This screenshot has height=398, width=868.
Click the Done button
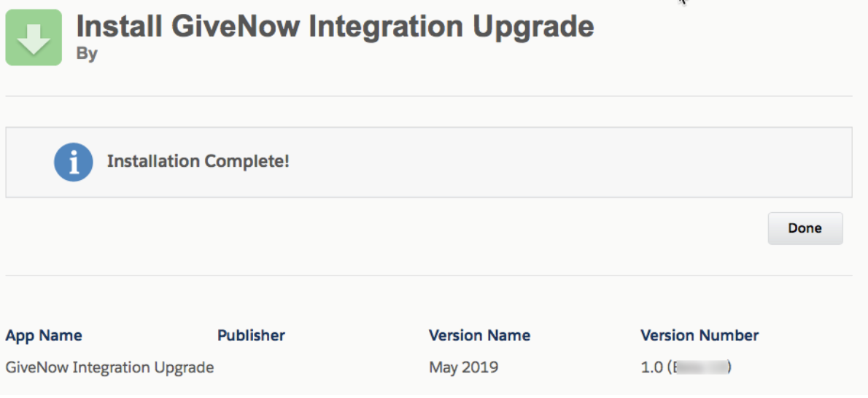(x=805, y=228)
